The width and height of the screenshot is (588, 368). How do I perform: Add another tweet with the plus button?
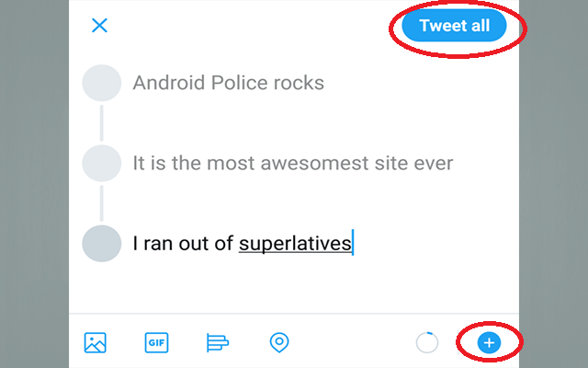(x=490, y=343)
